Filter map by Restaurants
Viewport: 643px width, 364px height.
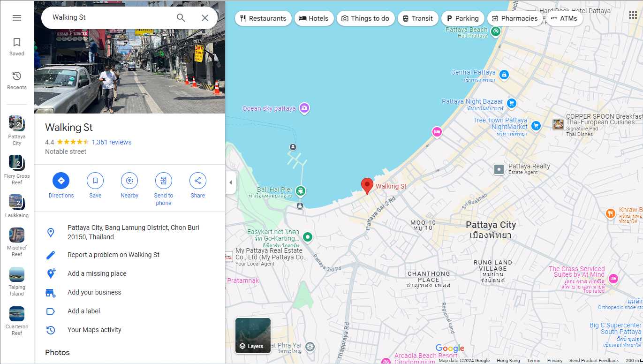(263, 18)
